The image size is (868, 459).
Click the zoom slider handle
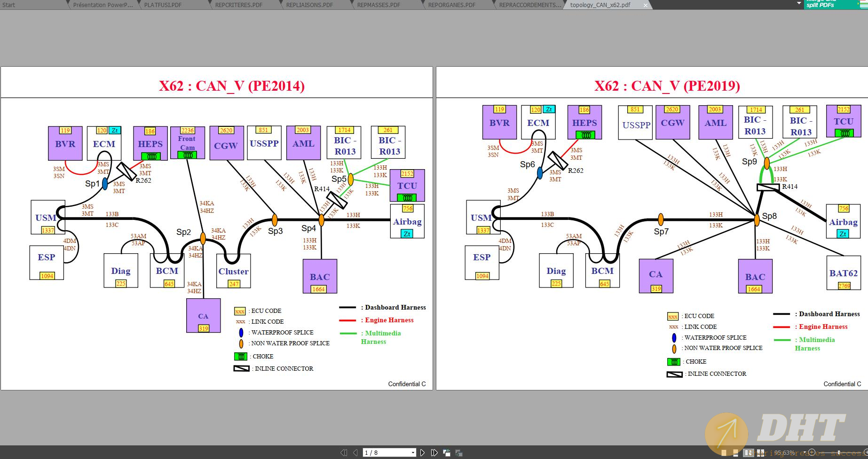click(x=839, y=452)
